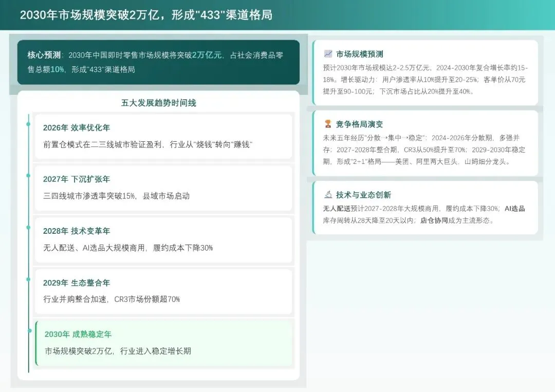Click the text 三四线城市渗透率突破15%
Screen dimensions: 555x392
coord(89,196)
